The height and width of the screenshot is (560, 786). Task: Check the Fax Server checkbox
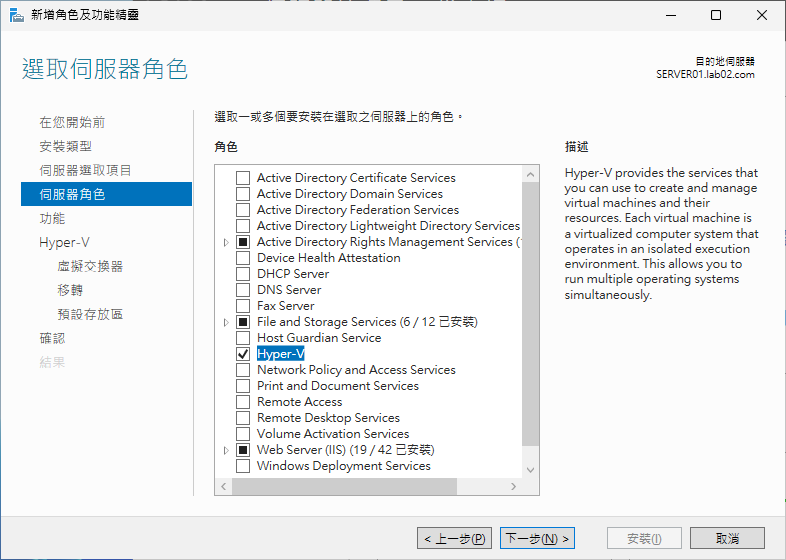point(243,306)
